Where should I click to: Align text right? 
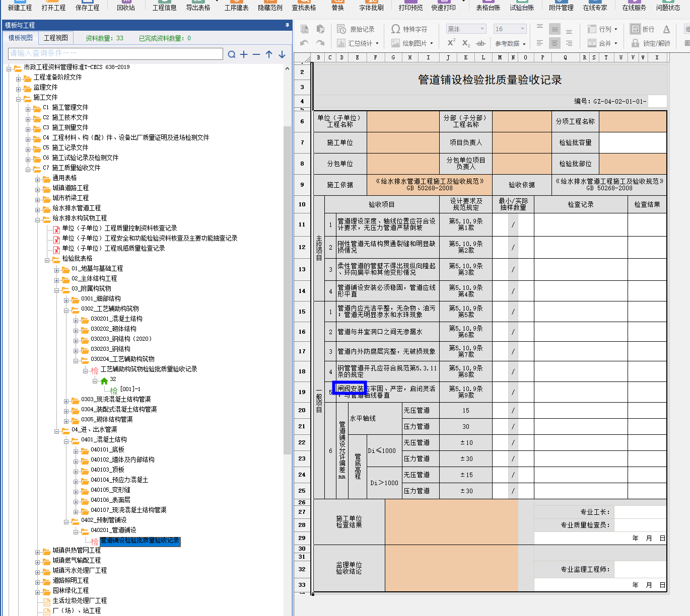pyautogui.click(x=569, y=43)
